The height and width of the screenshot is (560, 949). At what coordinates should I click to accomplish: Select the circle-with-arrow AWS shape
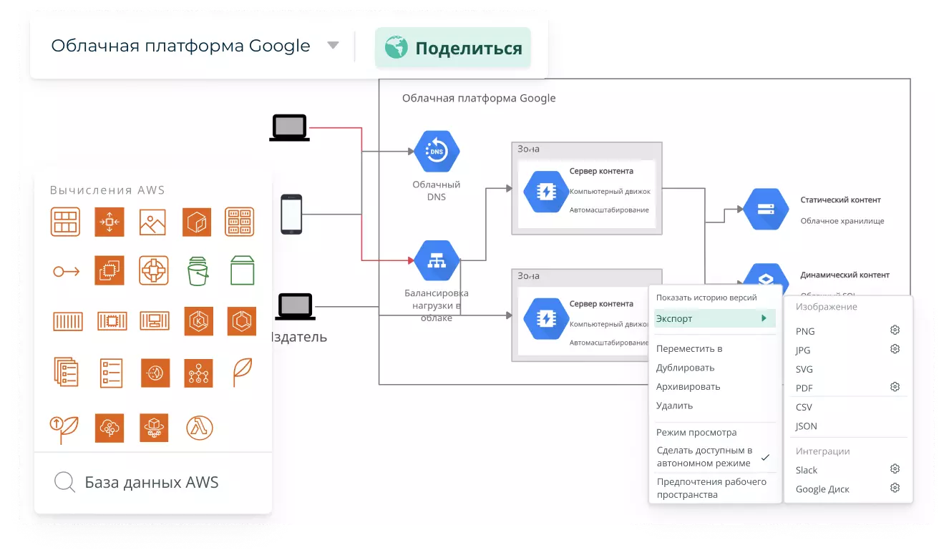[66, 271]
